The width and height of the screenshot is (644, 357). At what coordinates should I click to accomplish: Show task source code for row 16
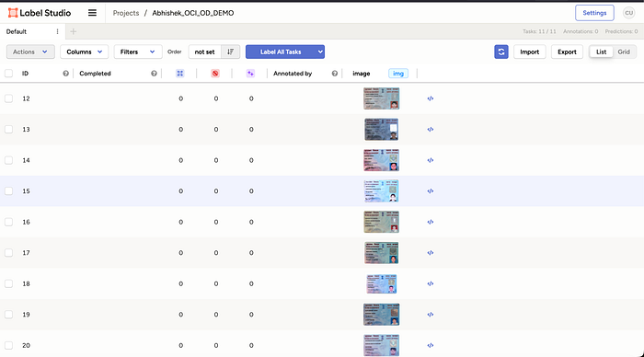431,222
